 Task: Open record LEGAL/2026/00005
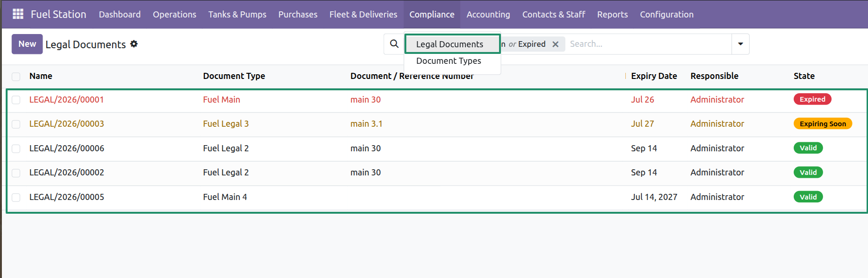pos(67,197)
